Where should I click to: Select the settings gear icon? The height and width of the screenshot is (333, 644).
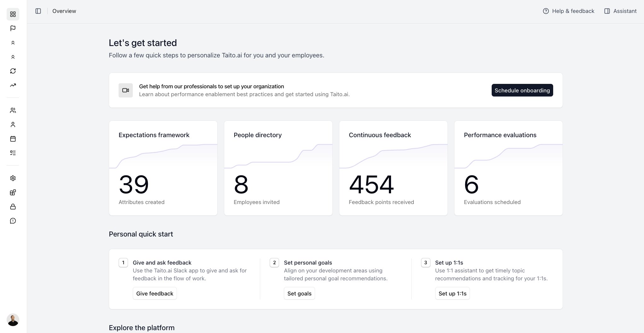(13, 178)
